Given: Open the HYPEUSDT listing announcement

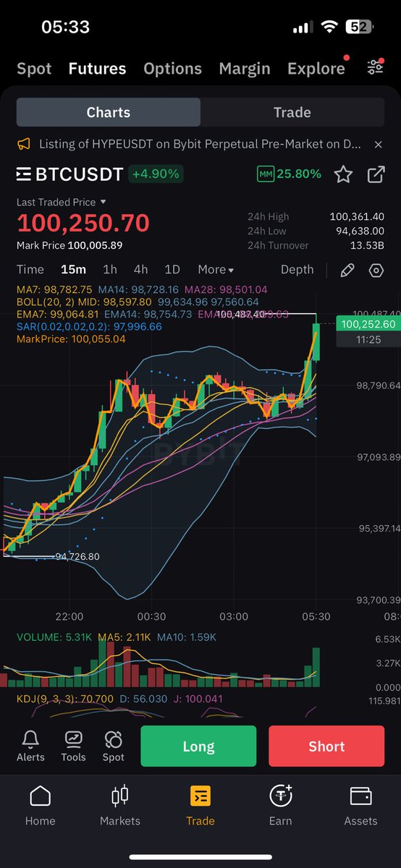Looking at the screenshot, I should point(200,145).
